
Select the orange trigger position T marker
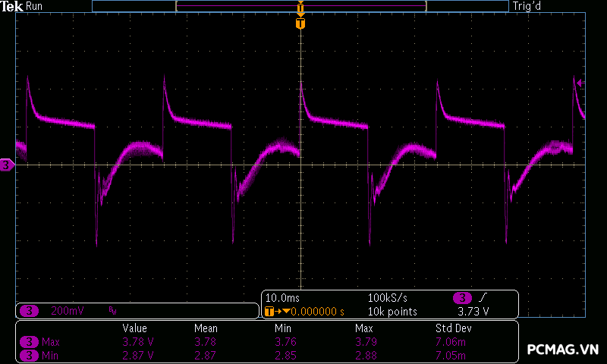pyautogui.click(x=300, y=24)
